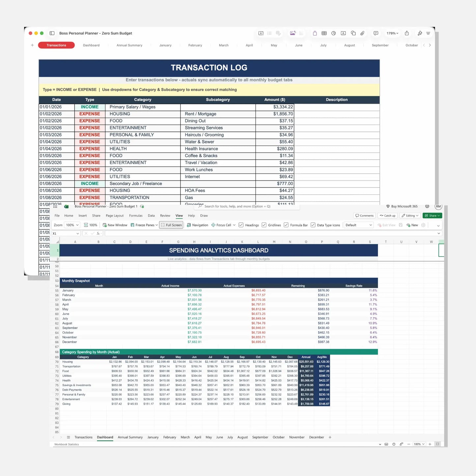Open the 179% zoom dropdown in Numbers

click(x=392, y=33)
